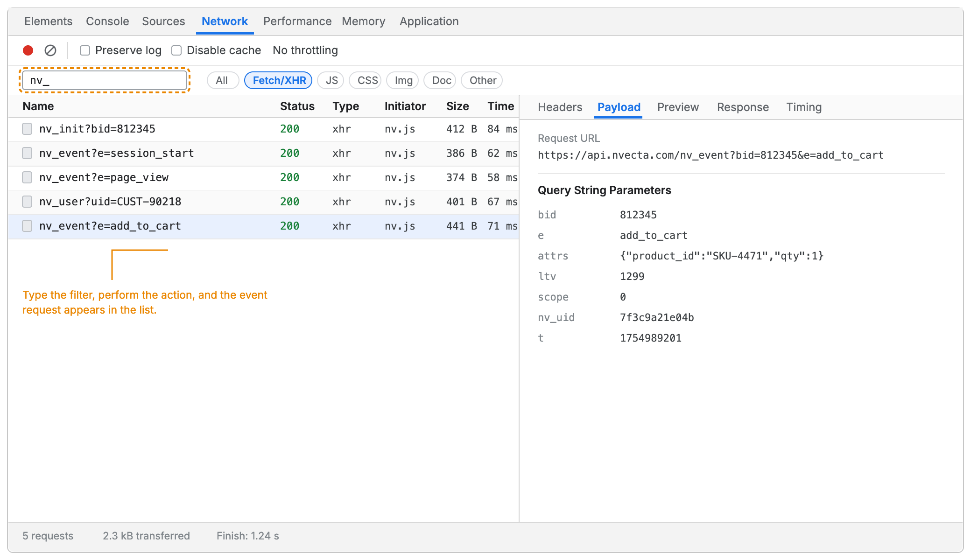971x560 pixels.
Task: Open the Performance tab
Action: 297,21
